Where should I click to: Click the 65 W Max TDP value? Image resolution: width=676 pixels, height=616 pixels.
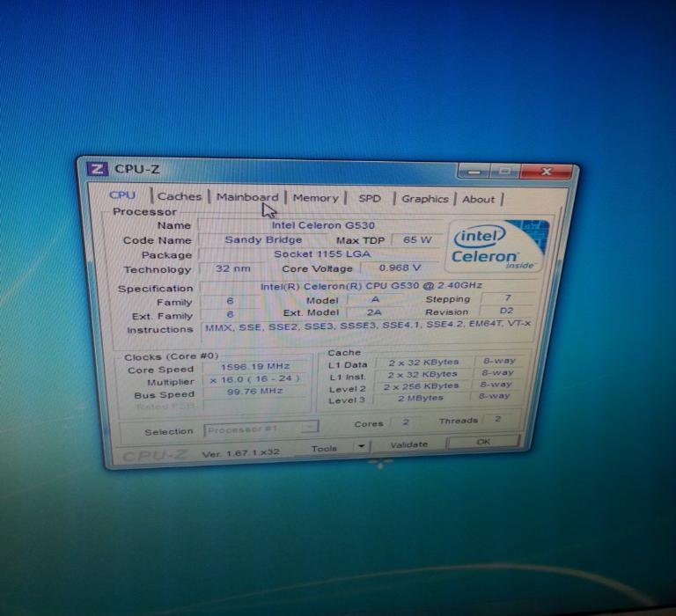pyautogui.click(x=417, y=239)
